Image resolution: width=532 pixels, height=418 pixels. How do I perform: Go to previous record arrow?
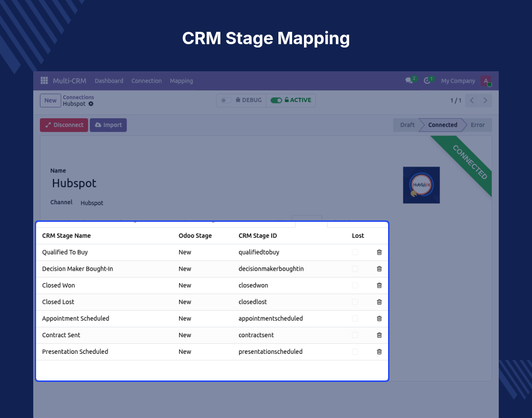coord(472,100)
